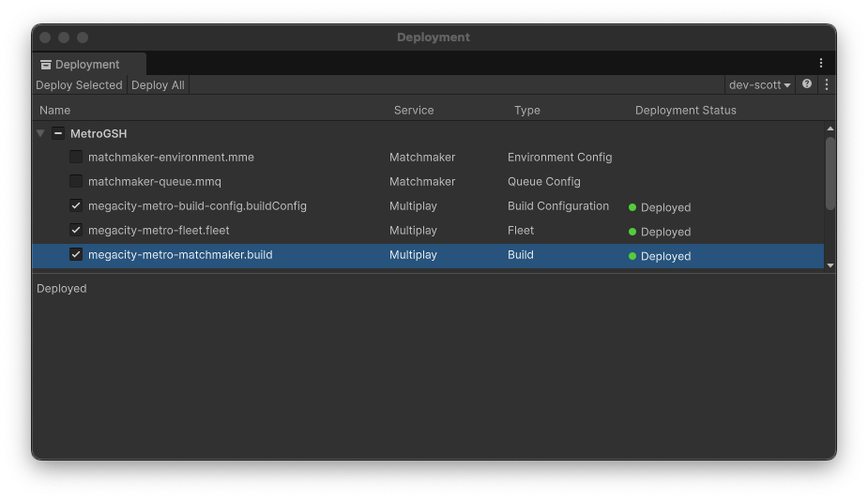Select the megacity-metro-matchmaker.build file name
This screenshot has width=868, height=499.
pyautogui.click(x=180, y=254)
